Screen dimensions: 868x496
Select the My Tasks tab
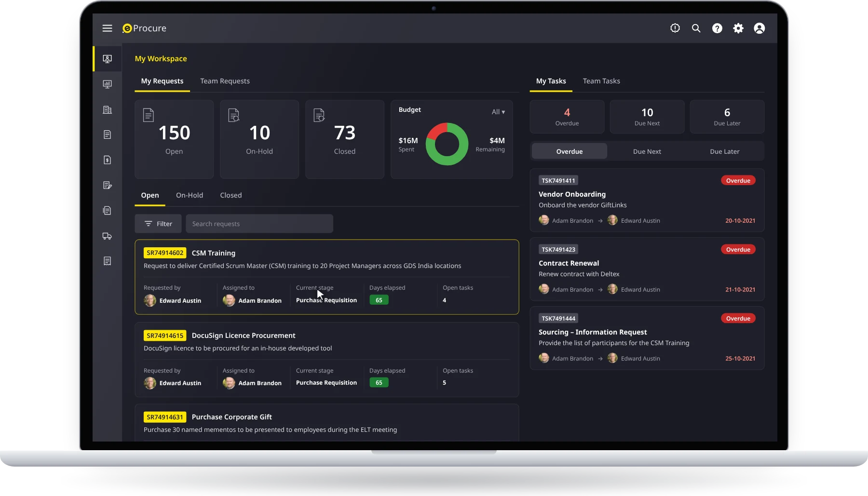click(551, 81)
